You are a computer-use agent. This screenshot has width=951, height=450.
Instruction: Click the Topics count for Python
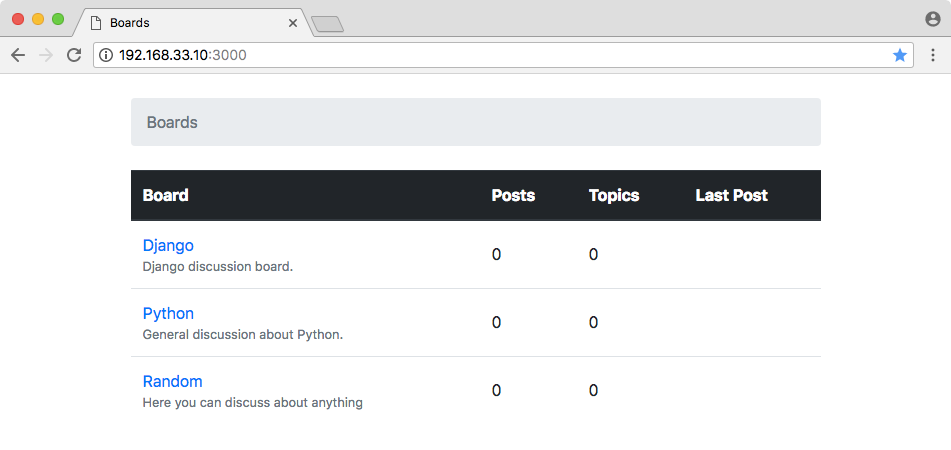tap(593, 322)
